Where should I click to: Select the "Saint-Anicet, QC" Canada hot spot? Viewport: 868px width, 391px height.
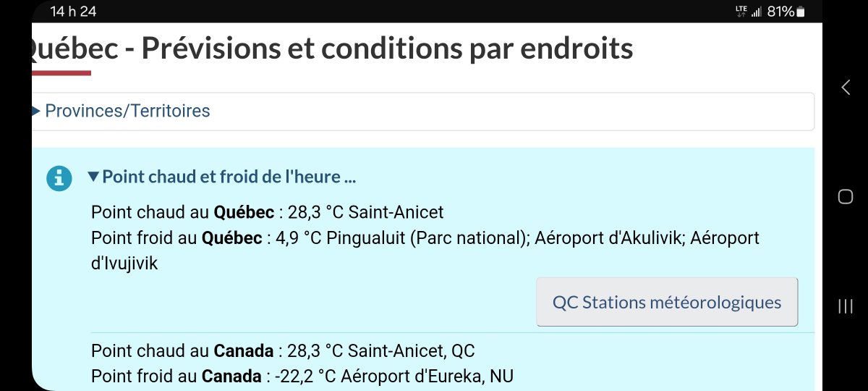412,351
